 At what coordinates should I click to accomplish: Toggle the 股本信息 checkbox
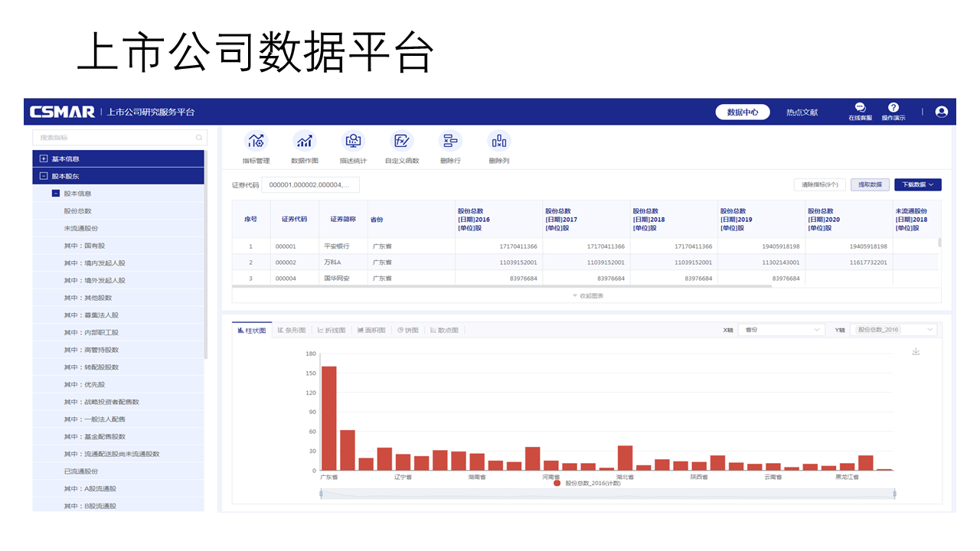click(x=56, y=193)
